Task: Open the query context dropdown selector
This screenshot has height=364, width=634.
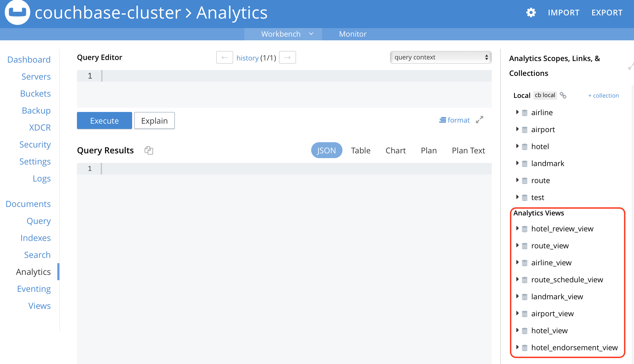Action: click(x=441, y=58)
